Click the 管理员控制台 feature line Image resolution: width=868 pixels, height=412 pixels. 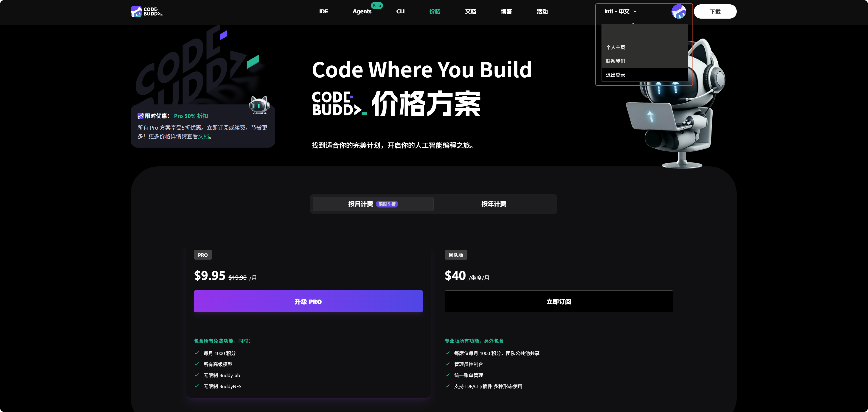coord(468,364)
